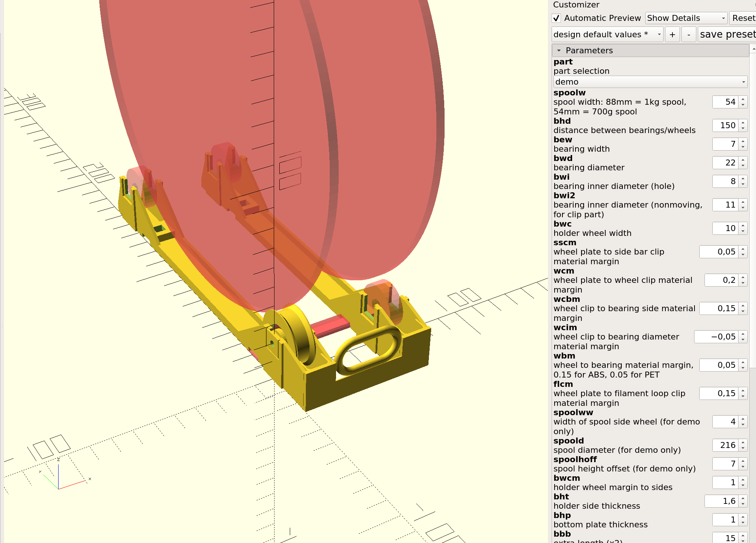Click the save preset button
Viewport: 756px width, 543px height.
tap(727, 35)
